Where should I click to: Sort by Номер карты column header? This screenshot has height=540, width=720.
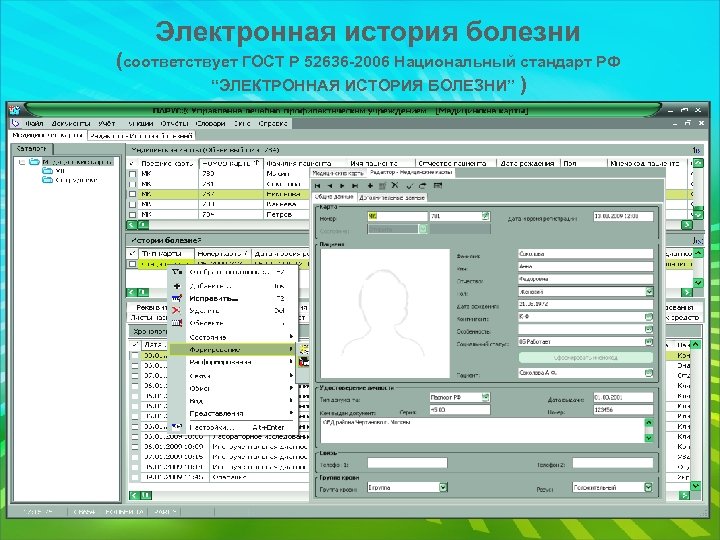[231, 163]
